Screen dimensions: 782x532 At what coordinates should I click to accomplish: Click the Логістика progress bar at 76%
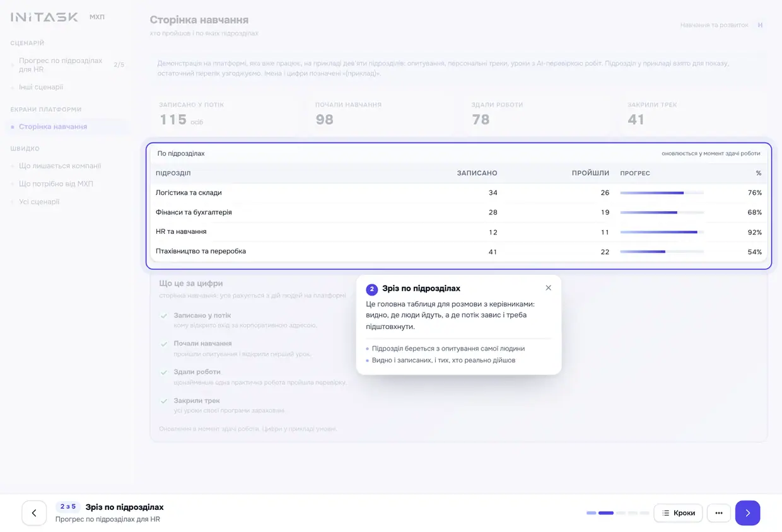pos(662,193)
